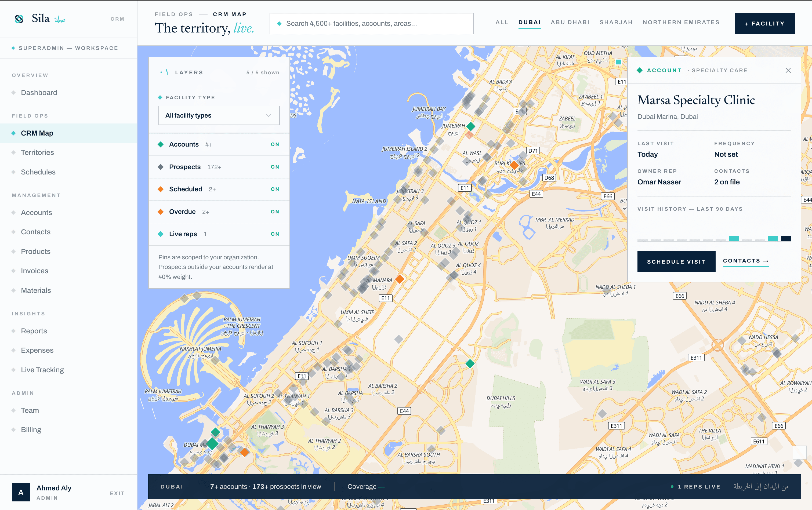
Task: Switch to the ALL region tab
Action: 502,22
